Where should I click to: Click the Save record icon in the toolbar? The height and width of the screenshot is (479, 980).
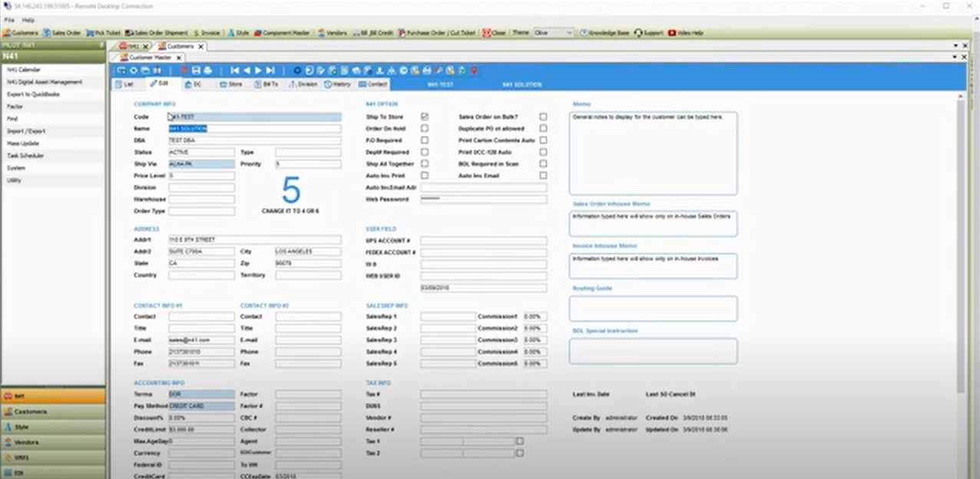pyautogui.click(x=197, y=69)
